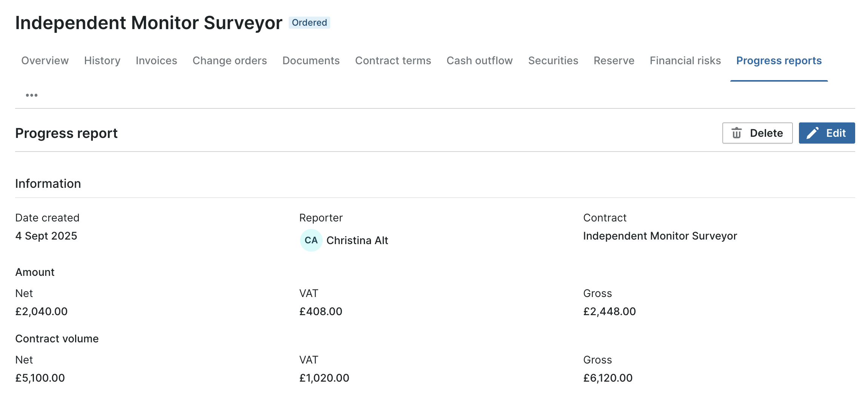Click the trash icon on Delete button
The image size is (868, 396).
pos(736,133)
